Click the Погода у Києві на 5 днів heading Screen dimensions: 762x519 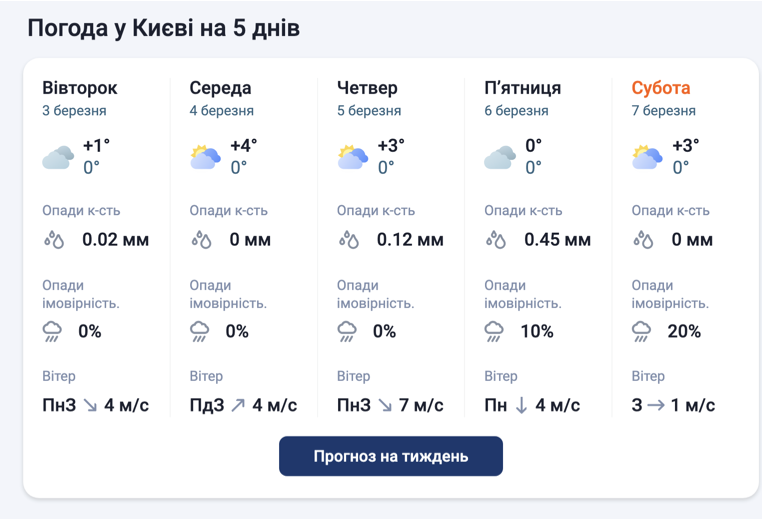coord(163,28)
